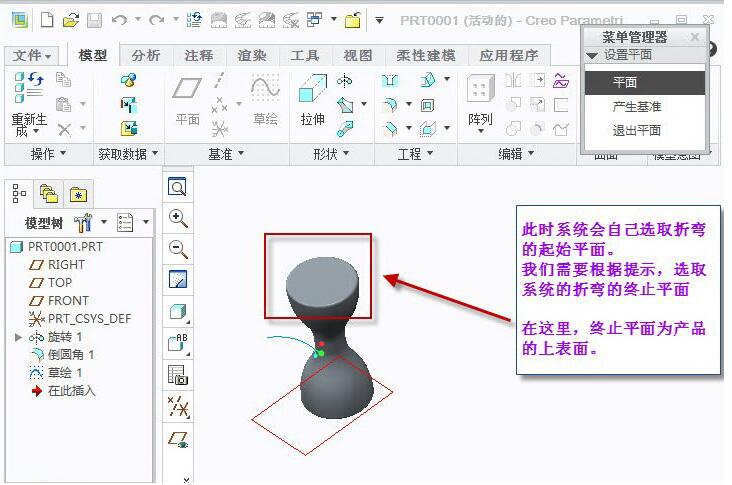Open model tree settings hammer icon
This screenshot has width=732, height=485.
point(83,223)
